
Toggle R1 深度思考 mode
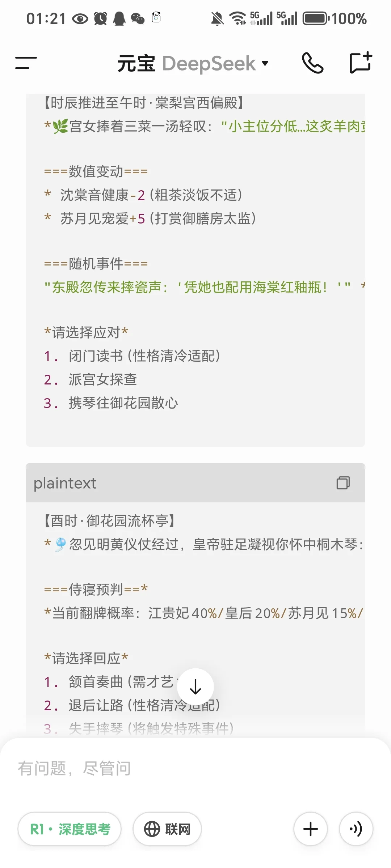tap(70, 829)
